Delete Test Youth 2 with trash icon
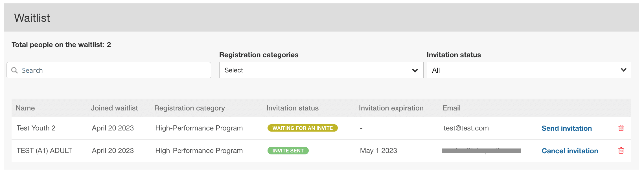The image size is (644, 173). click(621, 128)
